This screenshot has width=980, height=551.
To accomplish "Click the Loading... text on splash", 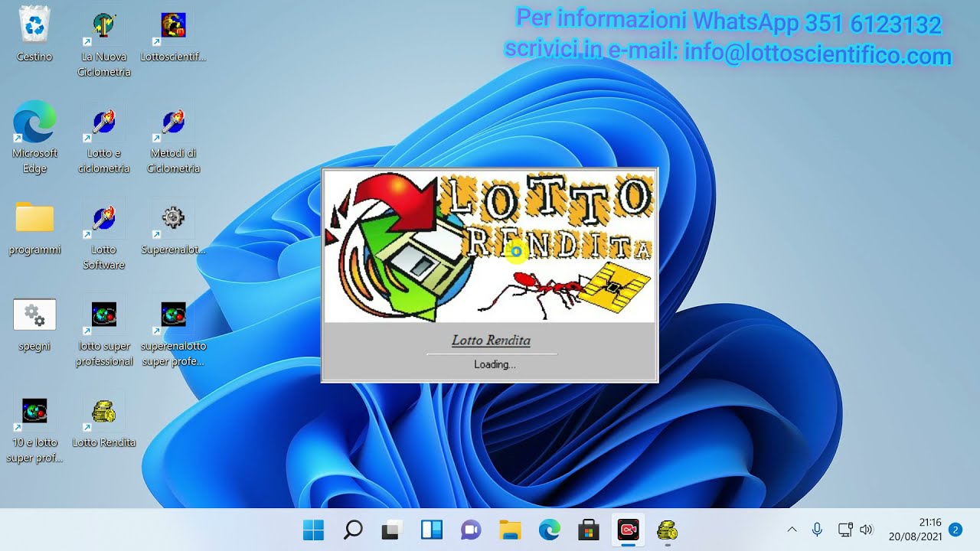I will (495, 364).
